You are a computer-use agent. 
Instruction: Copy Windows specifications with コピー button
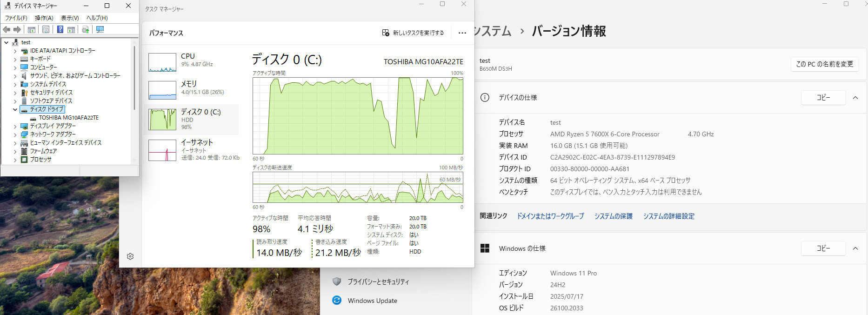click(823, 248)
